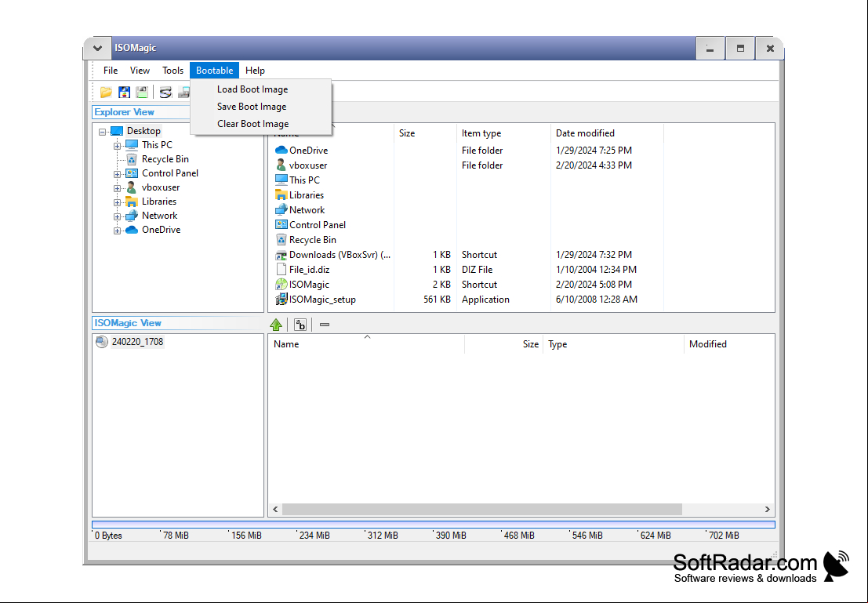Image resolution: width=868 pixels, height=603 pixels.
Task: Open the View menu
Action: click(x=140, y=71)
